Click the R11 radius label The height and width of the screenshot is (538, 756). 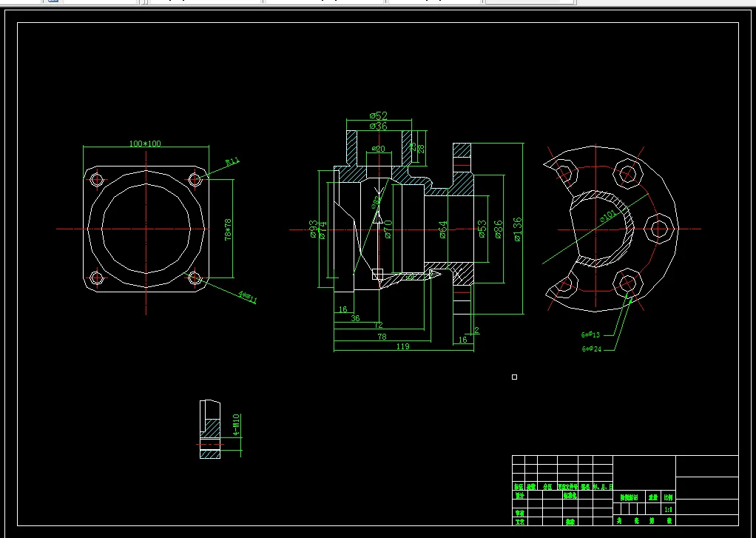pyautogui.click(x=233, y=161)
